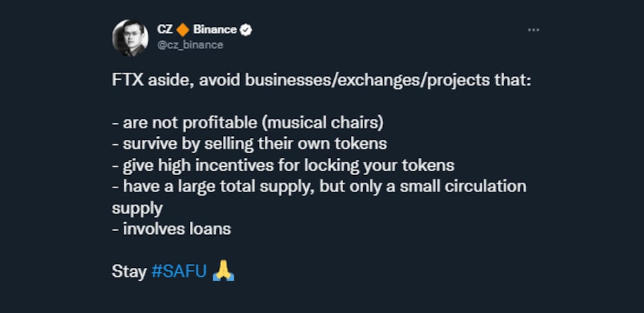
Task: Click the word "Stay" before the hashtag
Action: pos(129,271)
